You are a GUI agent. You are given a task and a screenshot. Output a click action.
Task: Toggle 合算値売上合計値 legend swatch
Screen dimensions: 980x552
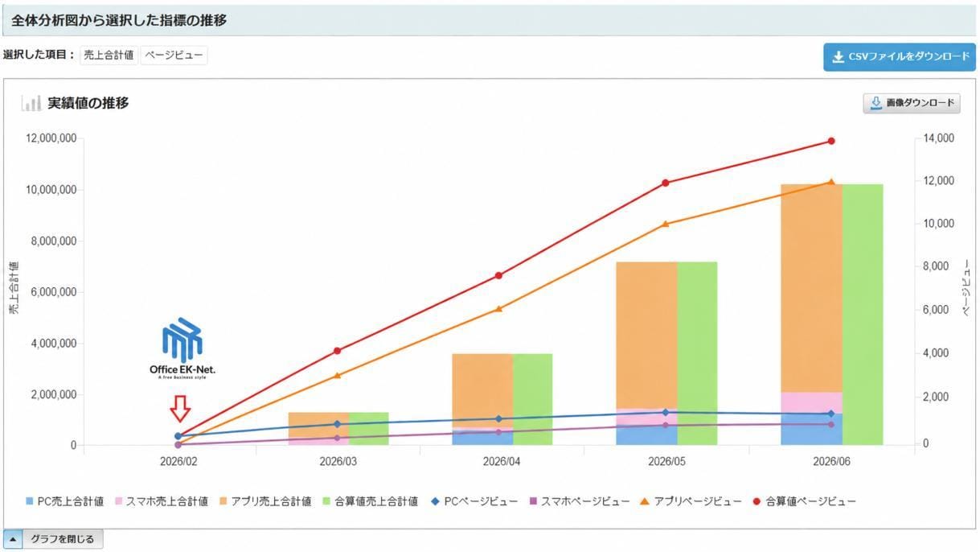pyautogui.click(x=328, y=501)
